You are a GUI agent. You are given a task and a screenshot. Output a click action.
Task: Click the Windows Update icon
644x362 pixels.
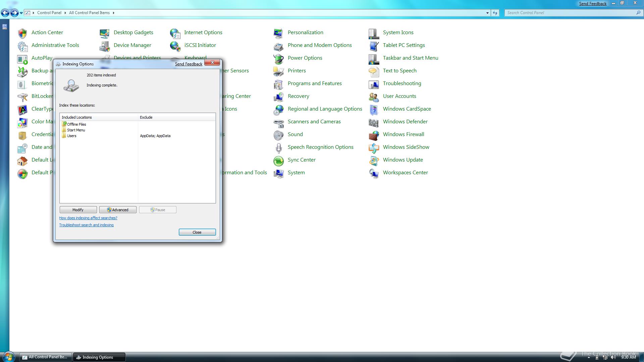(x=374, y=160)
